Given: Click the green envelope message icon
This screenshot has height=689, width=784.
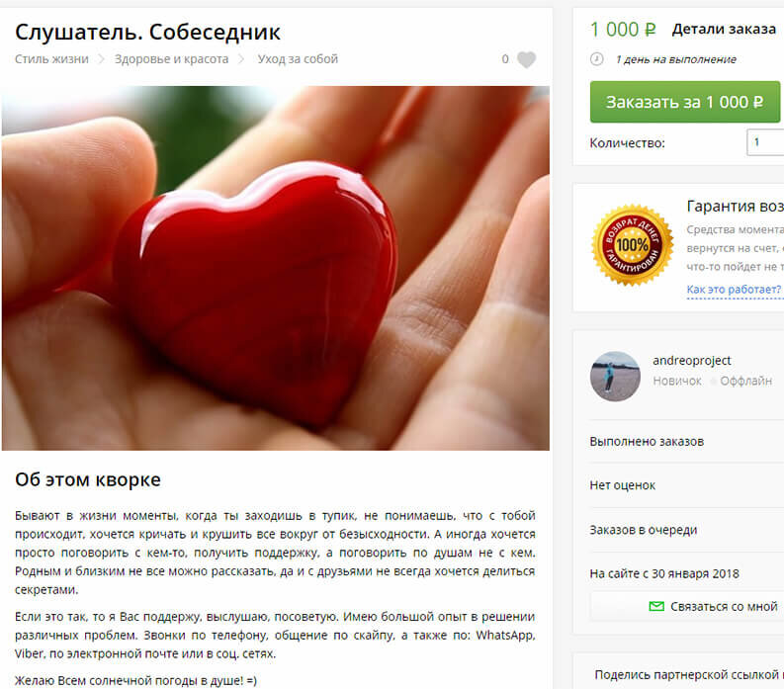Looking at the screenshot, I should [656, 606].
